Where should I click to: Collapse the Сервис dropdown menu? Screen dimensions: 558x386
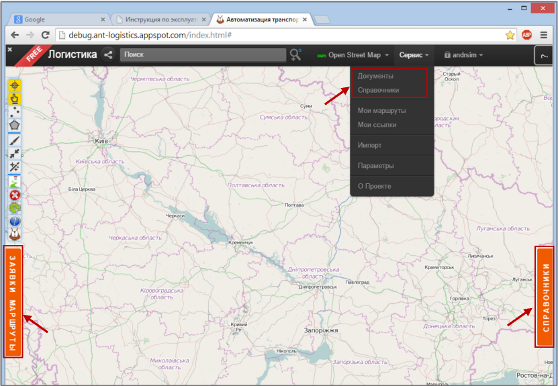point(414,55)
